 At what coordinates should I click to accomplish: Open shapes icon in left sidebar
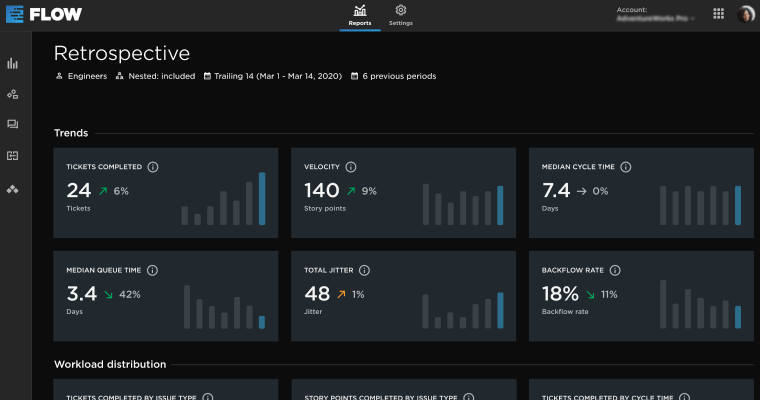coord(13,94)
